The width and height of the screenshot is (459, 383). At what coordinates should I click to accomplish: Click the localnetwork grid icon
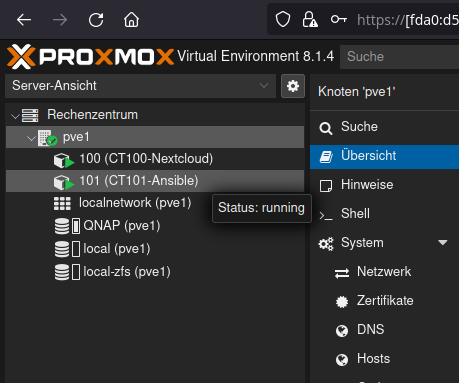click(x=62, y=203)
